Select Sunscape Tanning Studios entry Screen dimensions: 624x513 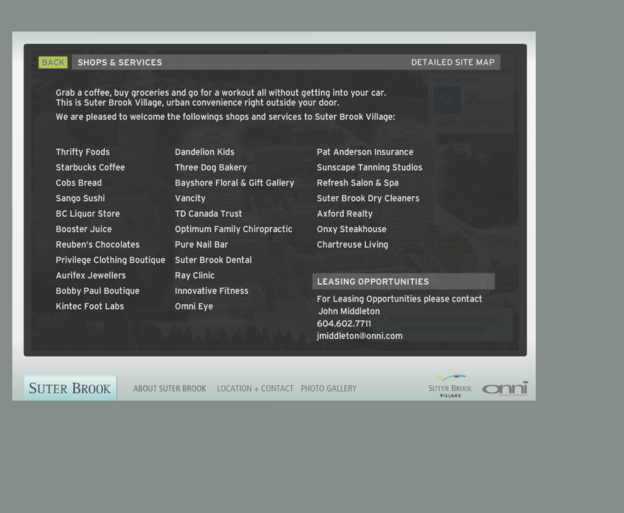click(369, 168)
